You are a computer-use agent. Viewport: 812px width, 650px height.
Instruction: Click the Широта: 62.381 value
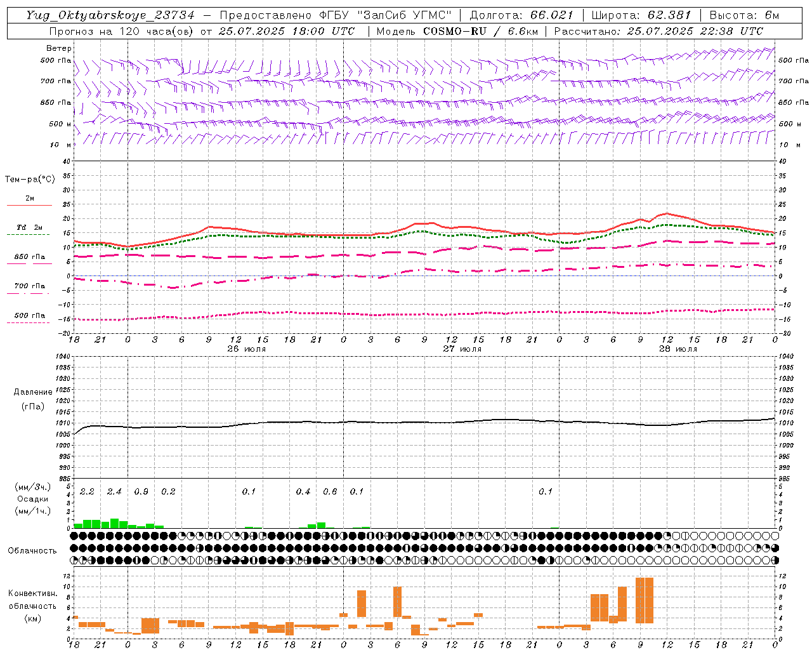[x=641, y=15]
